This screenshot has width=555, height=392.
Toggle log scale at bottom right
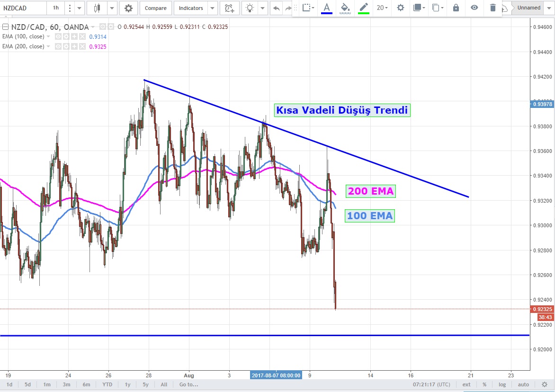point(502,384)
